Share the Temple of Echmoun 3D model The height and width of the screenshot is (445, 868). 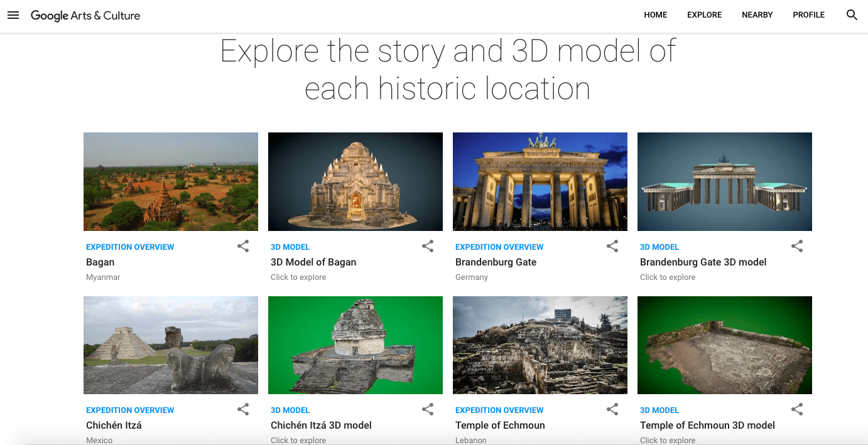(797, 410)
